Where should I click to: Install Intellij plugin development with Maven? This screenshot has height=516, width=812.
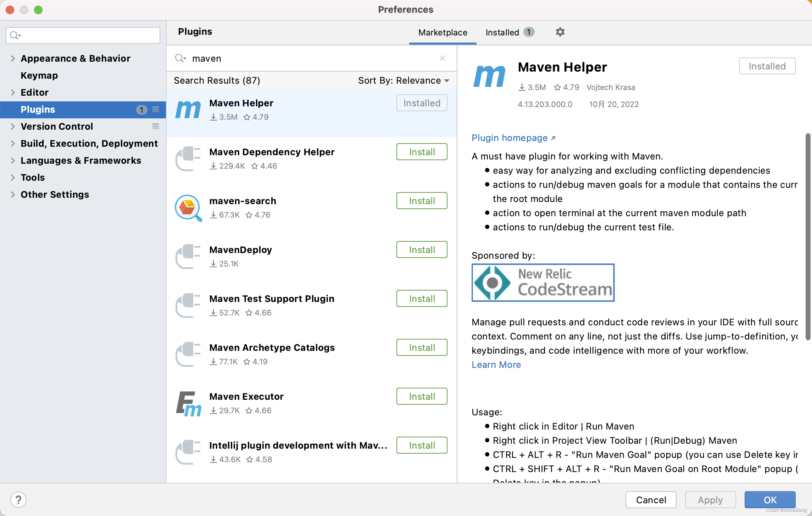click(422, 445)
